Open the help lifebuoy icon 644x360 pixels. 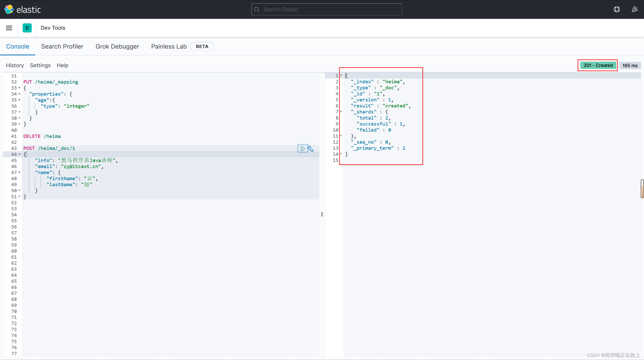tap(617, 10)
